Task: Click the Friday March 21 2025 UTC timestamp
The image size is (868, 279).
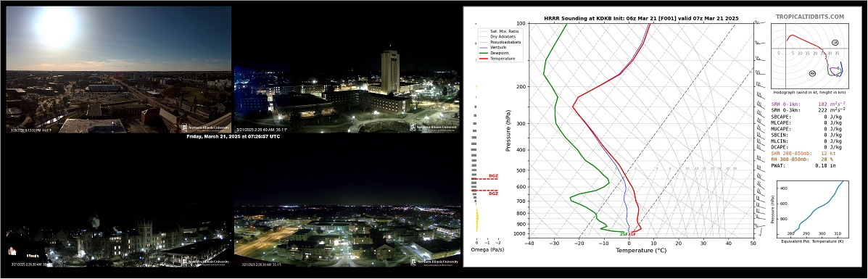Action: coord(233,136)
